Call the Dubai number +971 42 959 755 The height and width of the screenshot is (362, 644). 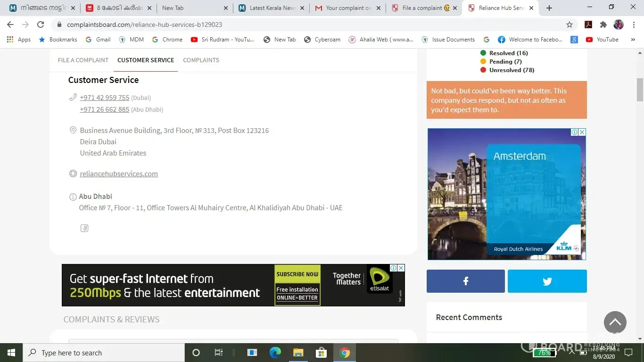point(104,98)
